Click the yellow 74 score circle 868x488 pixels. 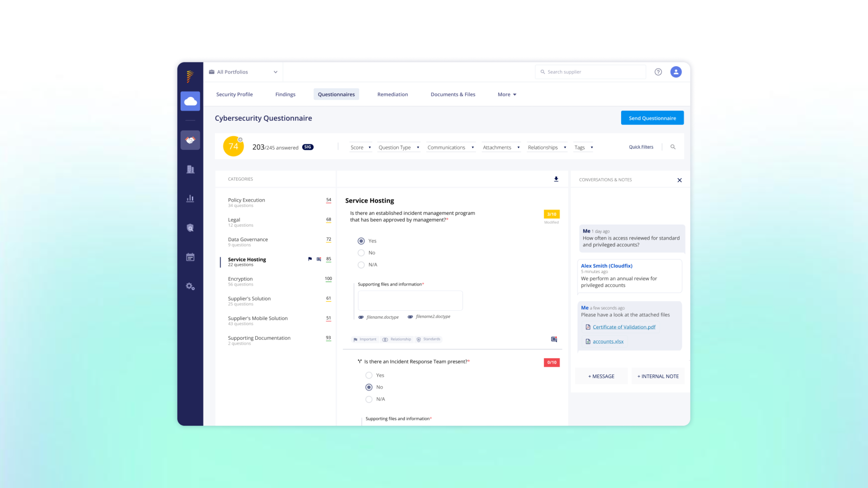(233, 146)
